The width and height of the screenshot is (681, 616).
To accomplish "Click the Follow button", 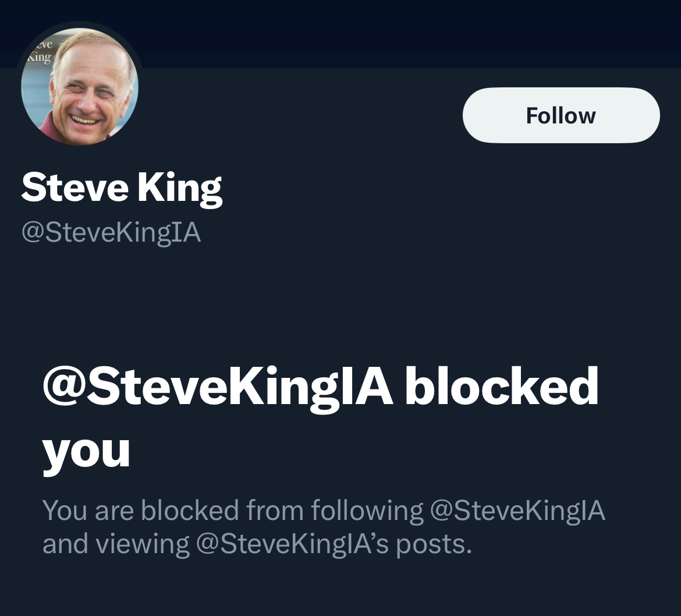I will (561, 115).
